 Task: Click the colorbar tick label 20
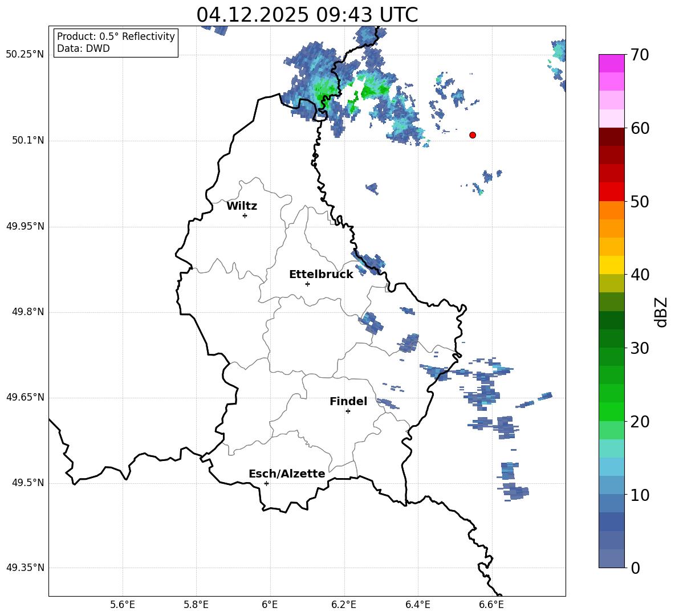coord(640,421)
